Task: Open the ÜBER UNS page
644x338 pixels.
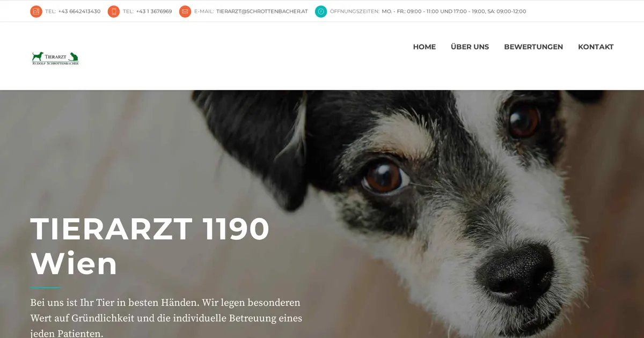Action: [470, 47]
